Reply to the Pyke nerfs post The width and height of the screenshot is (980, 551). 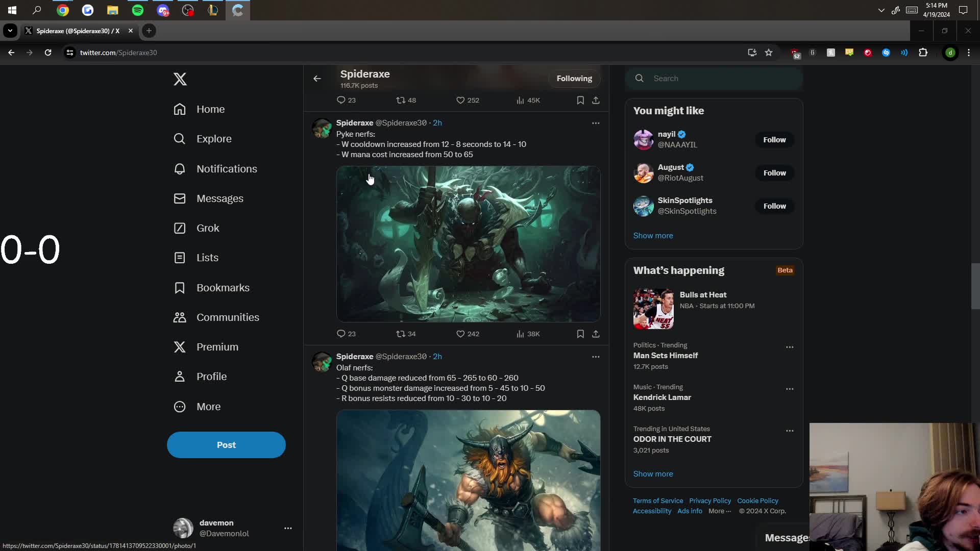click(x=346, y=334)
